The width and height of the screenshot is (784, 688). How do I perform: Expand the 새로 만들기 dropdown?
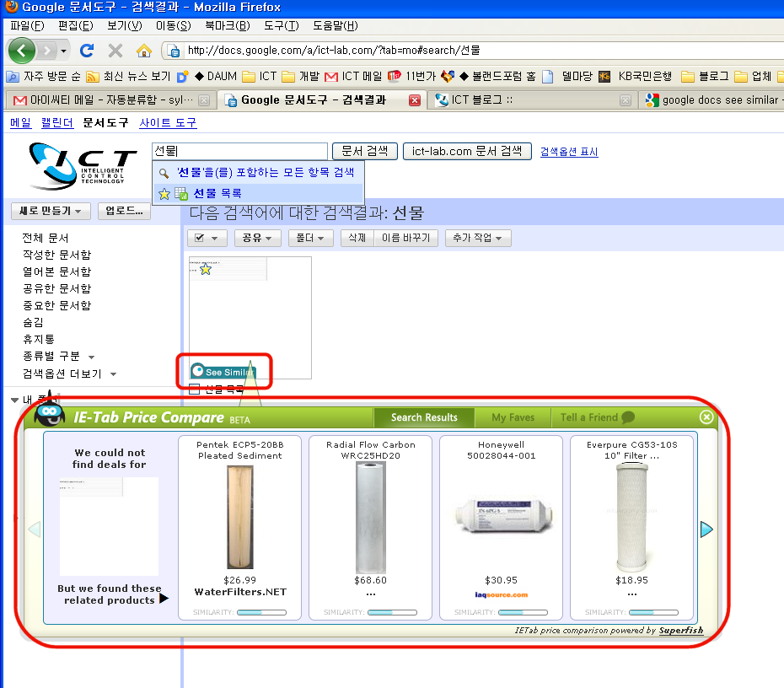(50, 211)
